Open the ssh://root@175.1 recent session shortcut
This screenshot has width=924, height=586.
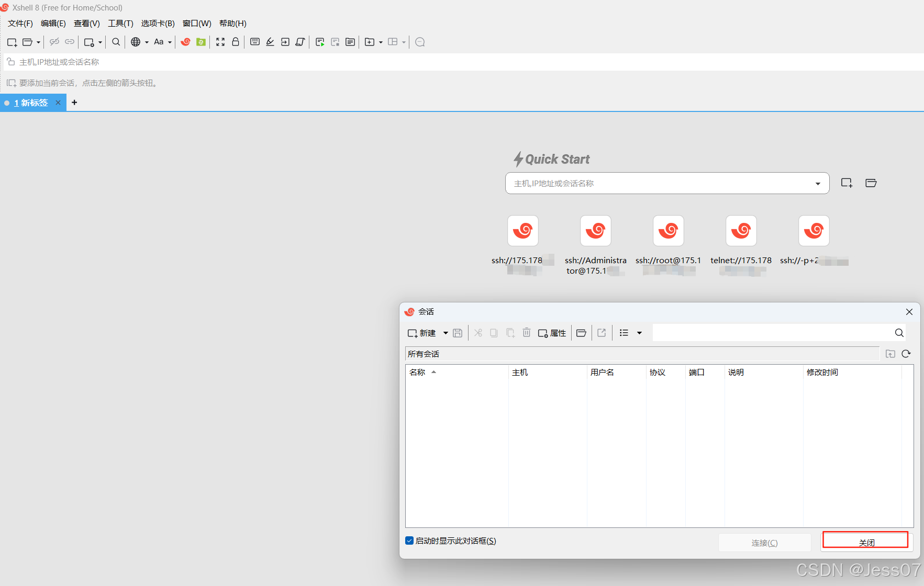[x=669, y=231]
